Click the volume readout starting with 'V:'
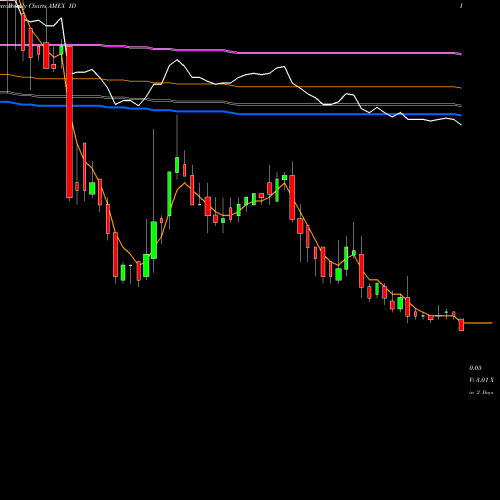 [481, 380]
